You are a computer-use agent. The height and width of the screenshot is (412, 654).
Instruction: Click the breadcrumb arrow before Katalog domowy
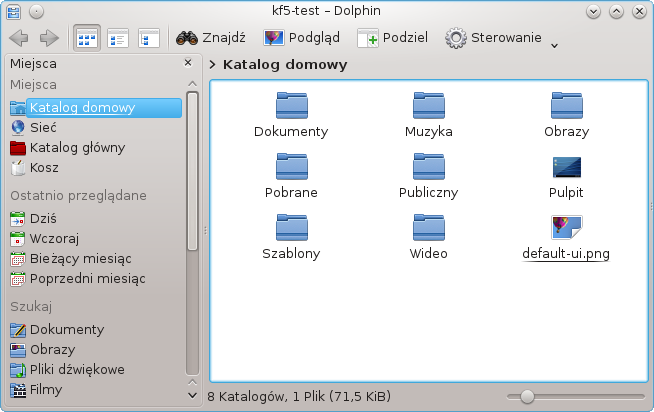(214, 65)
